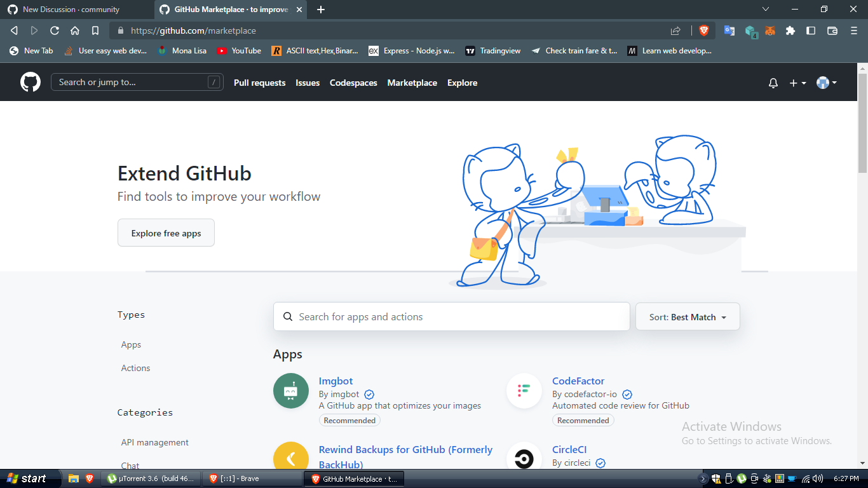Click the Imgbot verified checkmark badge
The width and height of the screenshot is (868, 488).
tap(369, 394)
